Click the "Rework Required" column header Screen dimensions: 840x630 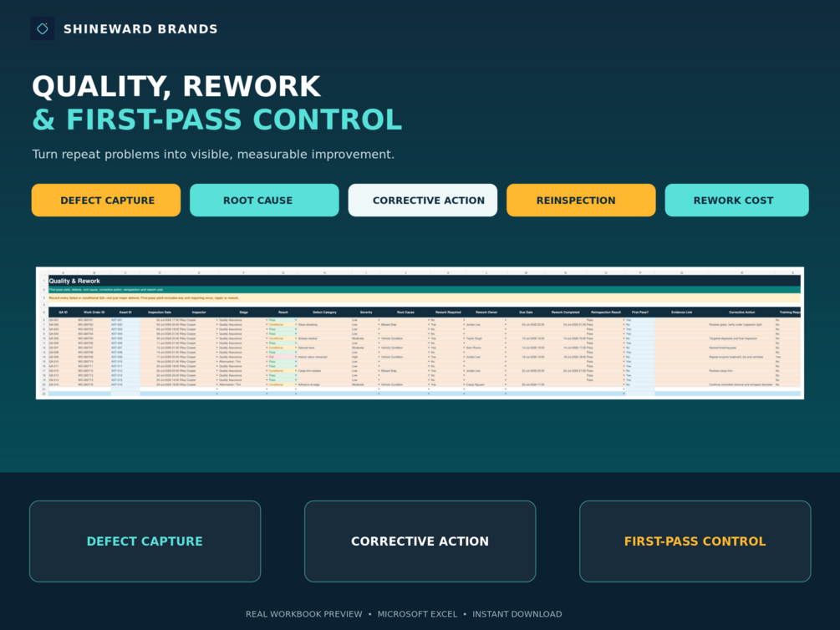pos(448,312)
